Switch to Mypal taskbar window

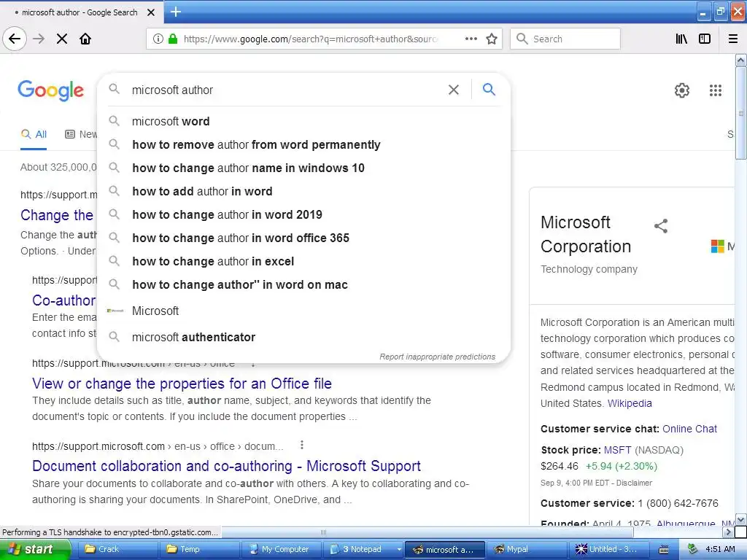(x=527, y=550)
